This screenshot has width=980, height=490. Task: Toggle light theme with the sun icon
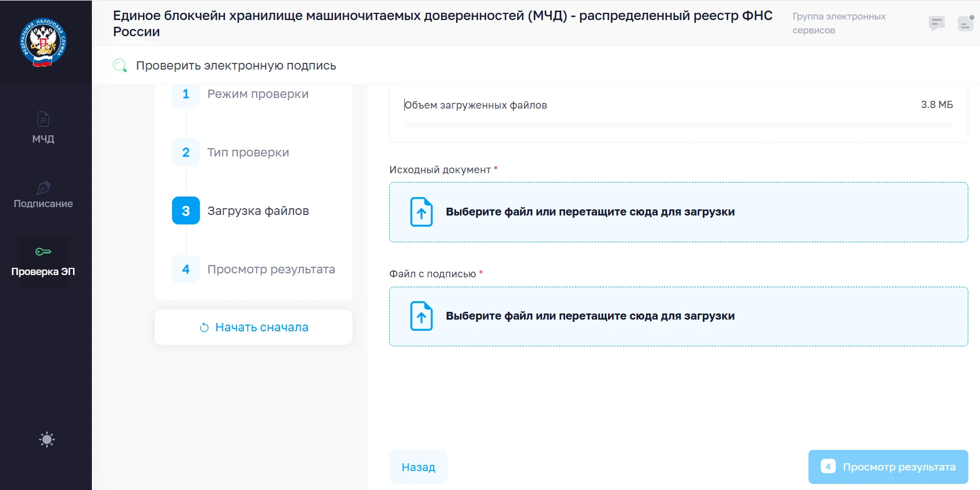pyautogui.click(x=47, y=439)
